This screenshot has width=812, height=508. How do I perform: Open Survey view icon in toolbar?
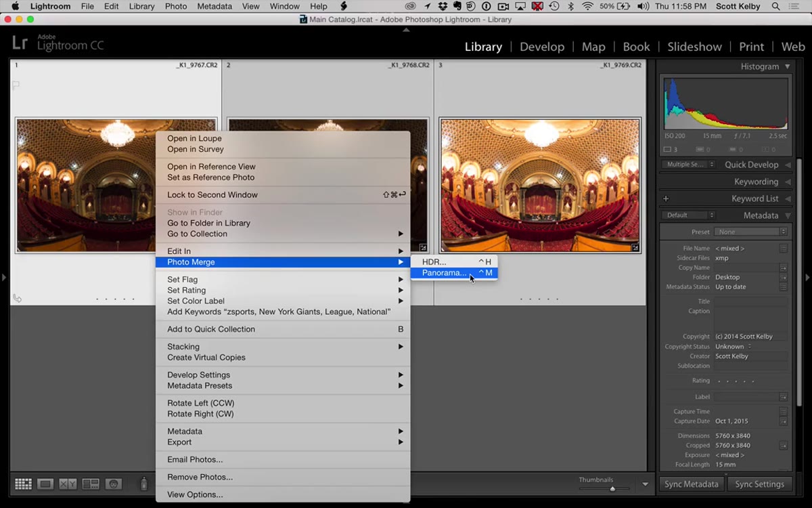91,484
